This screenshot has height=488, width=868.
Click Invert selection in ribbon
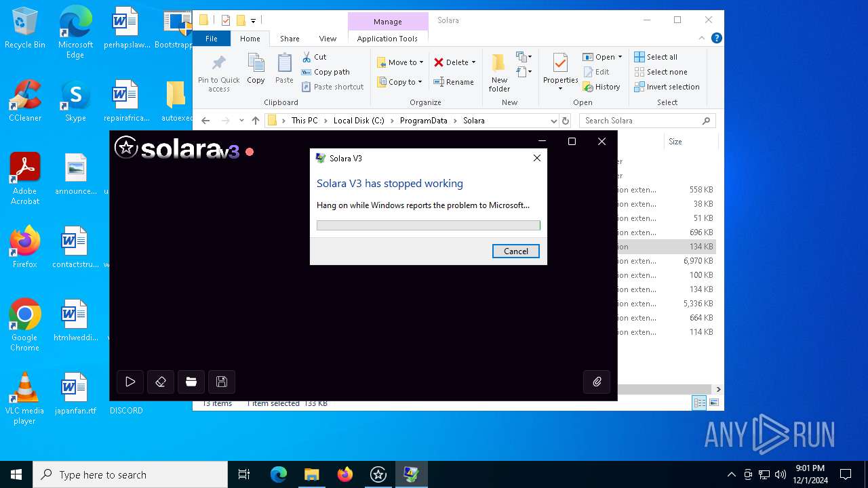point(667,87)
